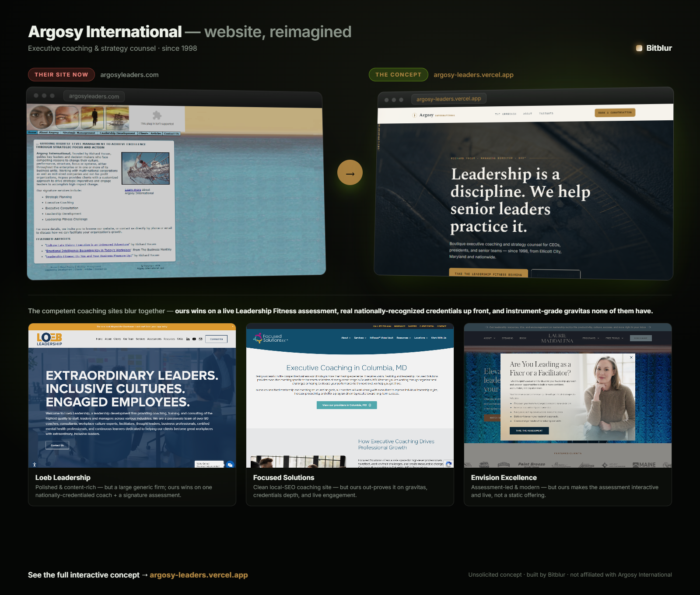Open FAQs in Loeb Leadership nav
Viewport: 700px width, 595px height.
180,339
